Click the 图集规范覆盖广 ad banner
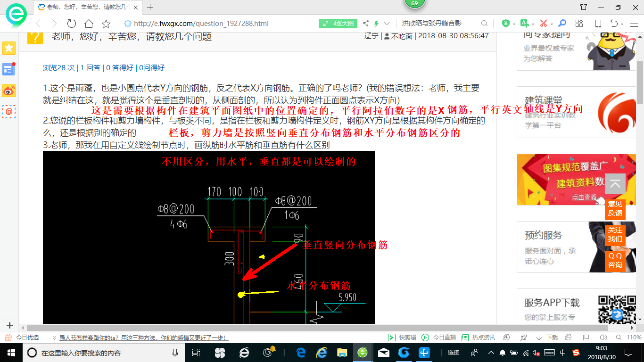 (x=577, y=180)
